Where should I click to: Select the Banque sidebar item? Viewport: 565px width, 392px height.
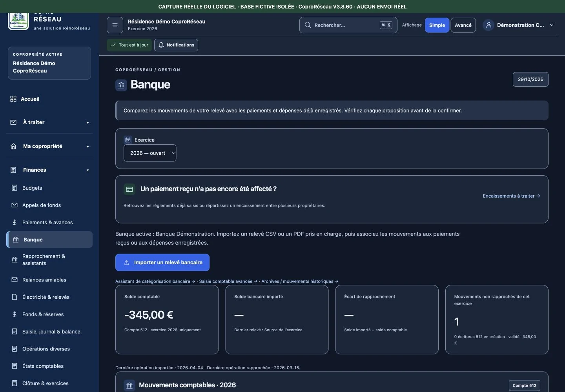coord(49,240)
